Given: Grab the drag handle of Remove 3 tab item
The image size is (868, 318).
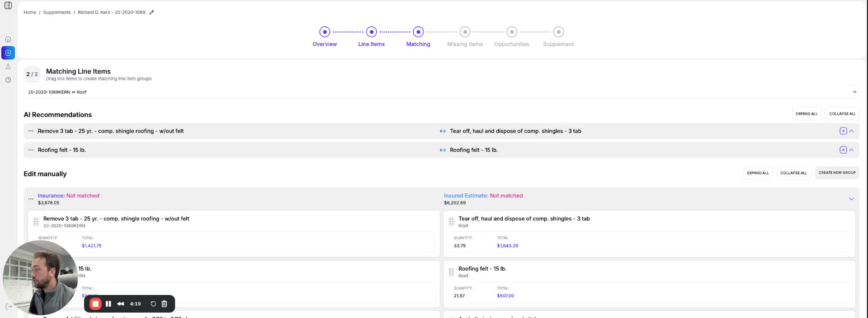Looking at the screenshot, I should tap(36, 222).
